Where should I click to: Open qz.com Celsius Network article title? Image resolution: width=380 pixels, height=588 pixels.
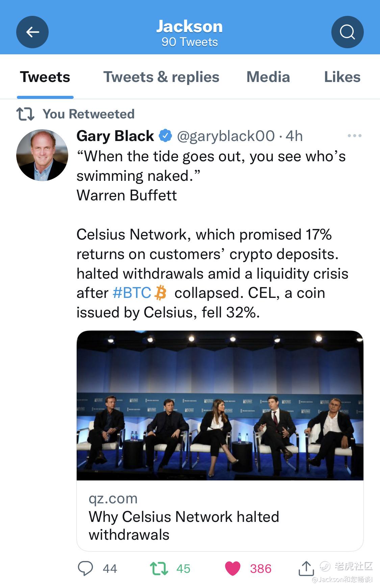(x=184, y=526)
